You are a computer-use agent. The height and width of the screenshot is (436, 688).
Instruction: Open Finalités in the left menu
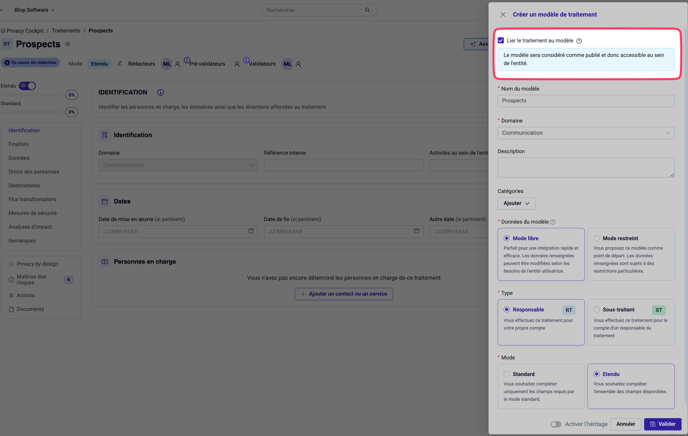[19, 144]
